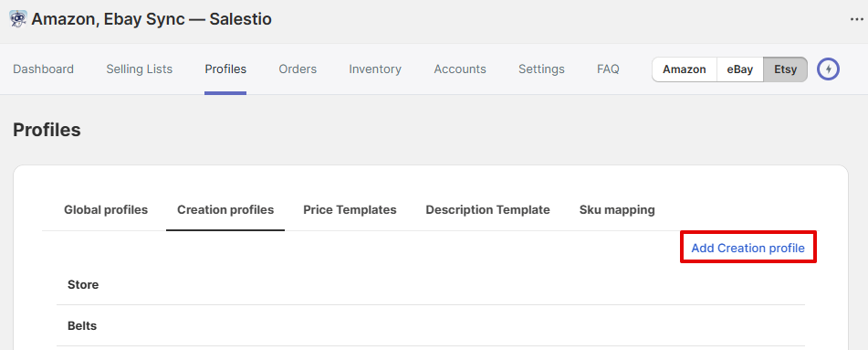Switch marketplace to Amazon

point(685,69)
